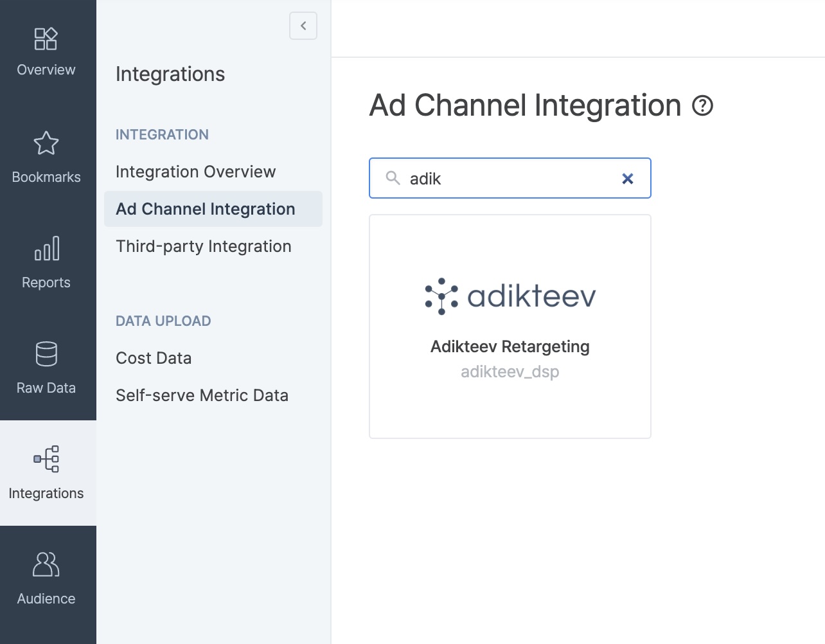Navigate to Cost Data upload
Image resolution: width=825 pixels, height=644 pixels.
[x=154, y=358]
